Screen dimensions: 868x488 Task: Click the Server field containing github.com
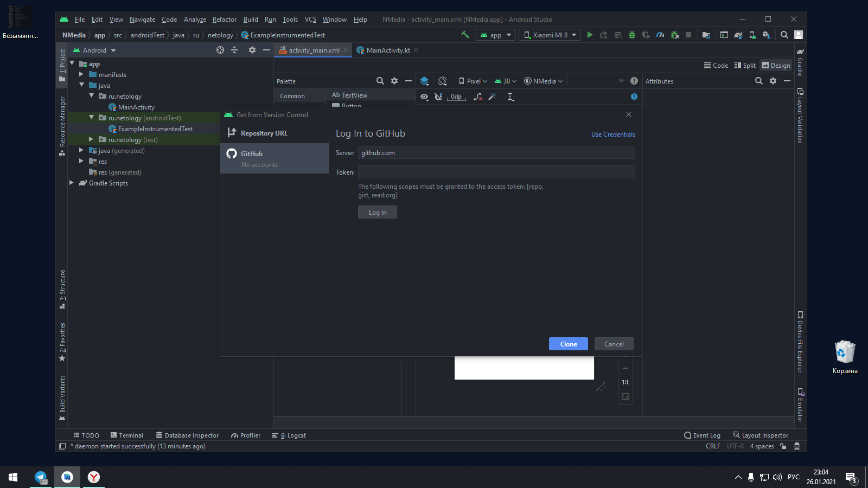496,152
